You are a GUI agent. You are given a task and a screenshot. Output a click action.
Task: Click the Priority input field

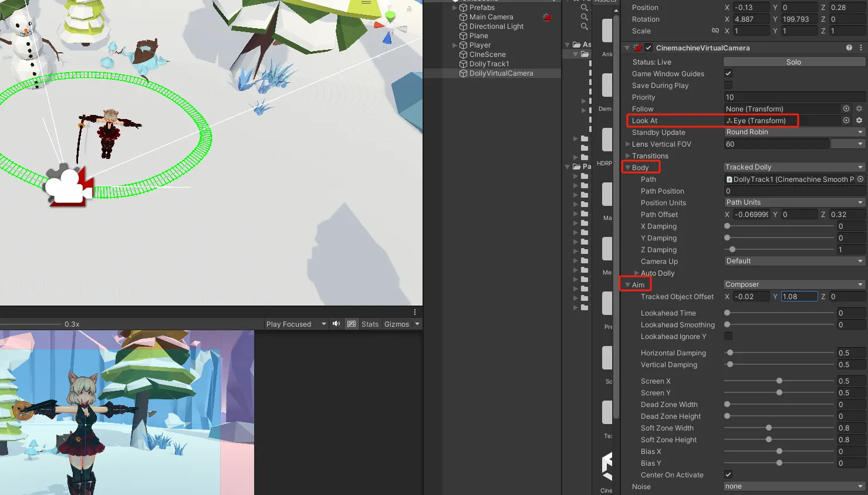click(x=795, y=97)
